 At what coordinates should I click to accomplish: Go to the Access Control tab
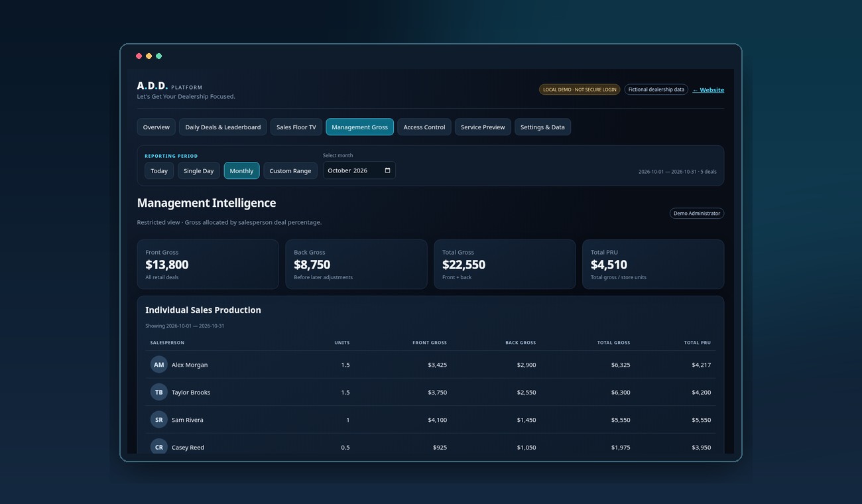(x=424, y=127)
